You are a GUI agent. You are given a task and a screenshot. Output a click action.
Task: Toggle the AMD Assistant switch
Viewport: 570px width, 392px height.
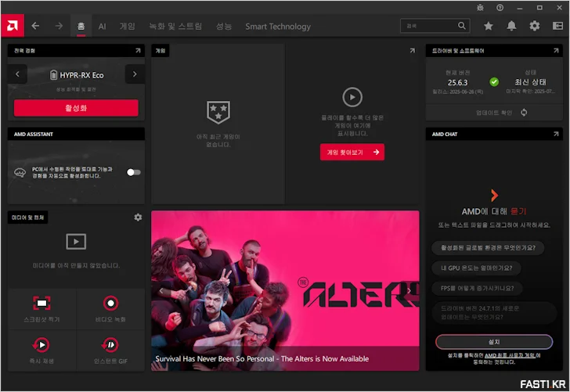point(133,172)
